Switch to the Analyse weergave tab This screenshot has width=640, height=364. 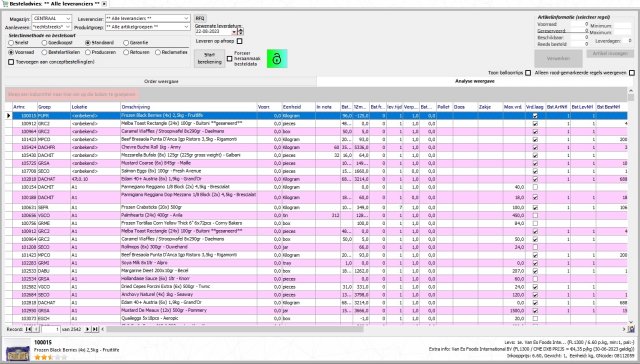(x=475, y=82)
